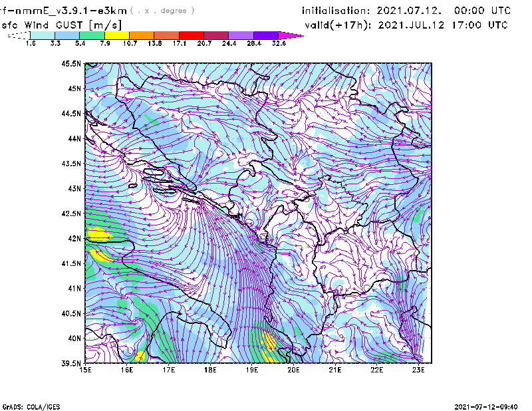Click the 23E longitude label
Viewport: 532px width, 411px height.
pyautogui.click(x=418, y=370)
